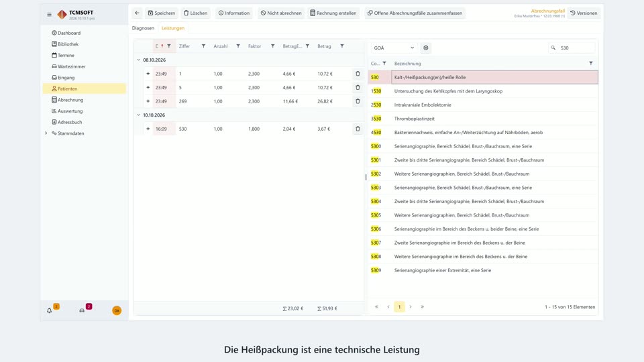Collapse the 10.10.2026 date group
The height and width of the screenshot is (362, 644).
(x=138, y=115)
